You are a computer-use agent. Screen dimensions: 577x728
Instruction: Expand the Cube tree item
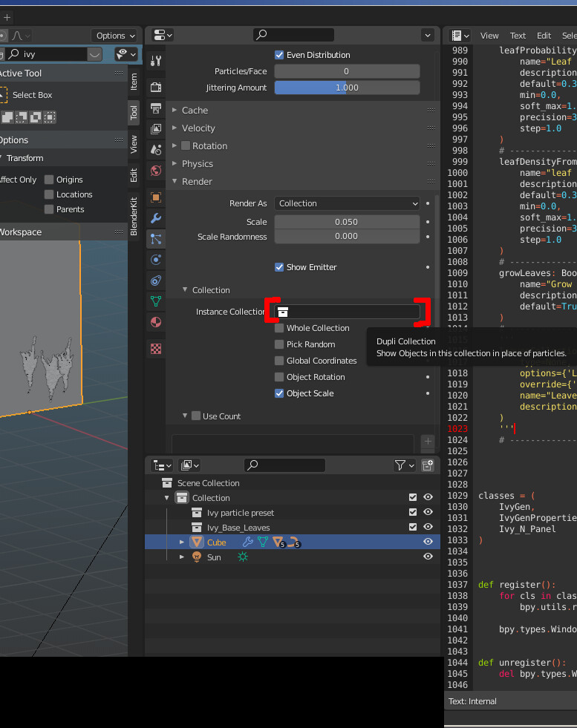pos(182,542)
